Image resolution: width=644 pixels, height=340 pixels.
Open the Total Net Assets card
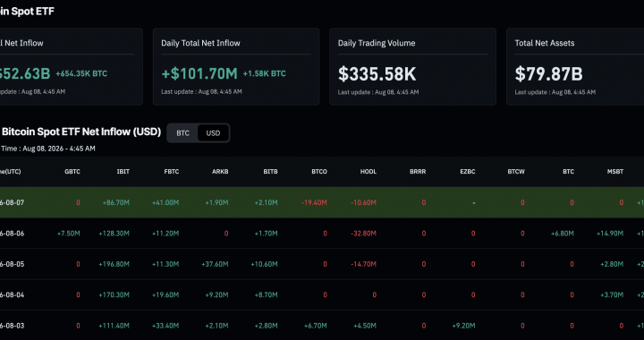[575, 66]
